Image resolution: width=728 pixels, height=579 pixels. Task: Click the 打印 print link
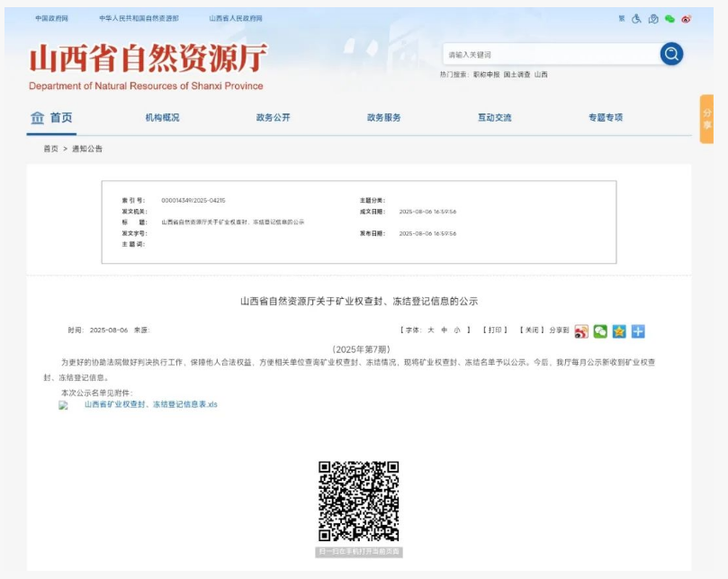pos(495,330)
